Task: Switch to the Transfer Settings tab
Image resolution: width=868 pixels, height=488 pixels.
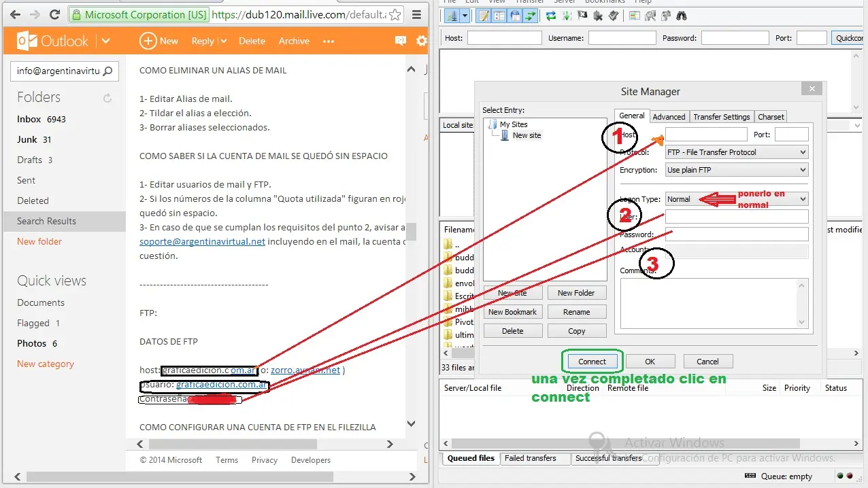Action: (721, 117)
